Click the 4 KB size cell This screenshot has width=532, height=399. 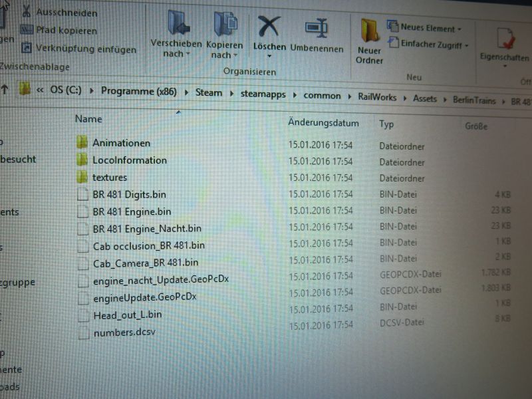(503, 195)
